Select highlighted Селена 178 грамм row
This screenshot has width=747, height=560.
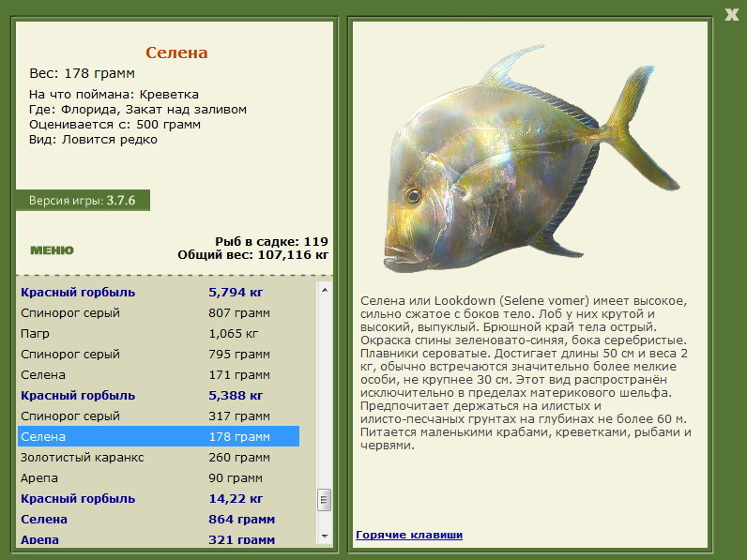(159, 437)
